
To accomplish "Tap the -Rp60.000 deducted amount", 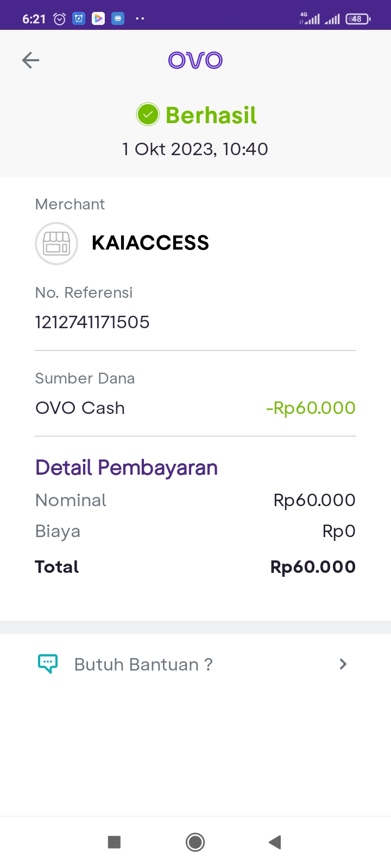I will tap(311, 408).
